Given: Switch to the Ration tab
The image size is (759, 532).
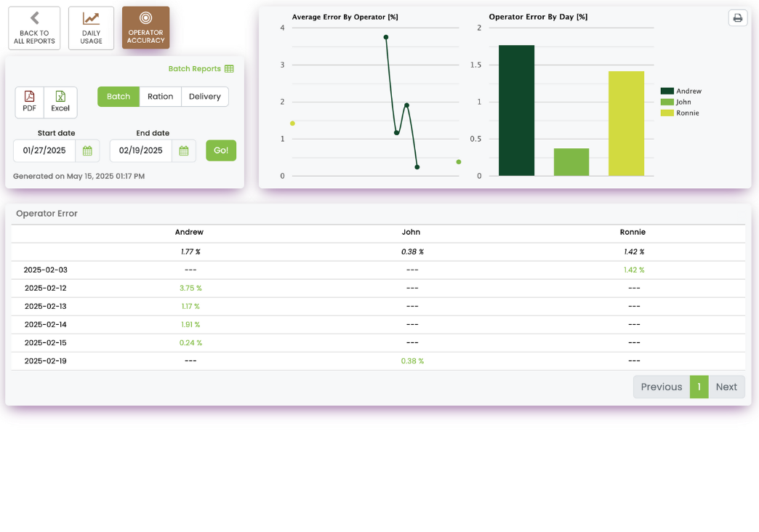Looking at the screenshot, I should [x=160, y=96].
